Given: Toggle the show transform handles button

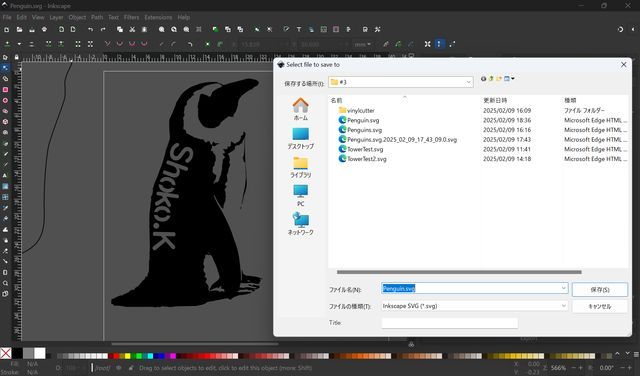Looking at the screenshot, I should click(427, 44).
